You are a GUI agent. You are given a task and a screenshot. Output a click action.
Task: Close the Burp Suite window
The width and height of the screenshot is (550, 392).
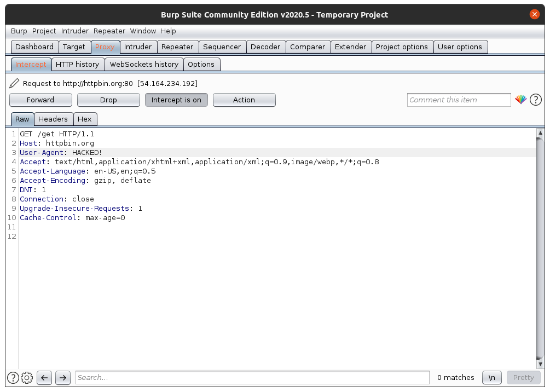(x=534, y=15)
